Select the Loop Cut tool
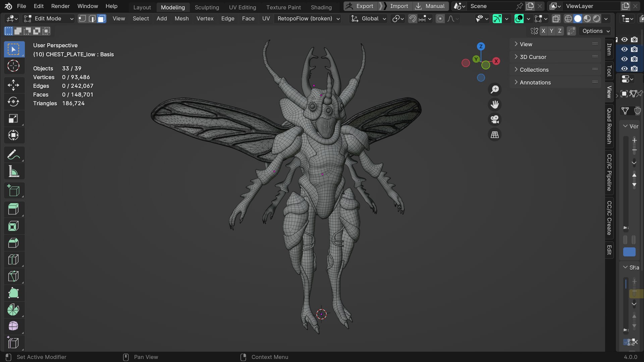The width and height of the screenshot is (644, 362). (13, 259)
